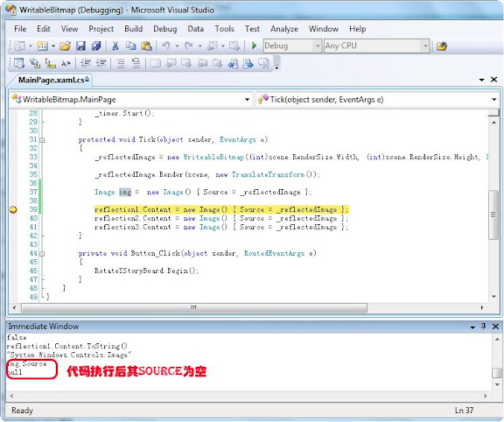This screenshot has height=422, width=504.
Task: Open the Analyze menu
Action: tap(284, 29)
